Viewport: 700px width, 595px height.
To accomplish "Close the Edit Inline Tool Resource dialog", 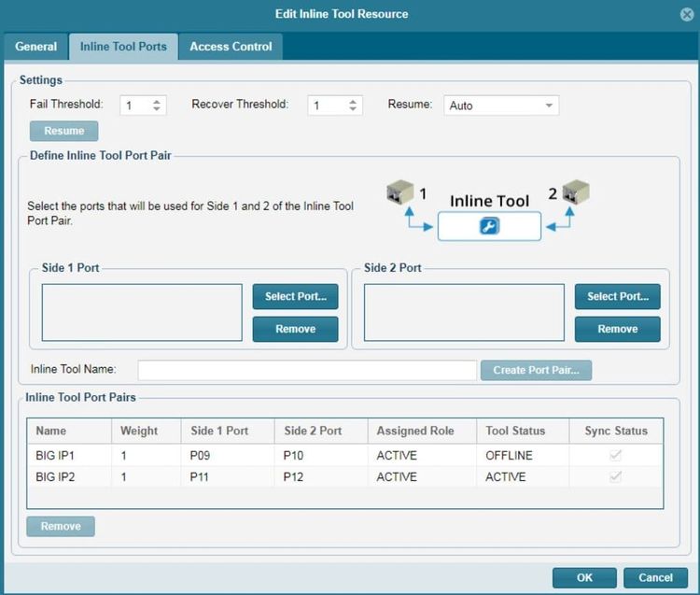I will 687,14.
